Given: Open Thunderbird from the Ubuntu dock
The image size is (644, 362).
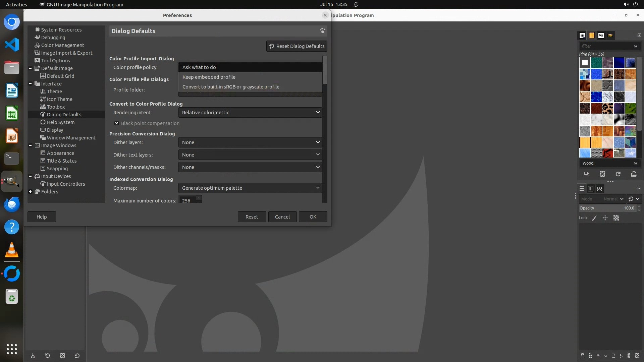Looking at the screenshot, I should click(12, 204).
